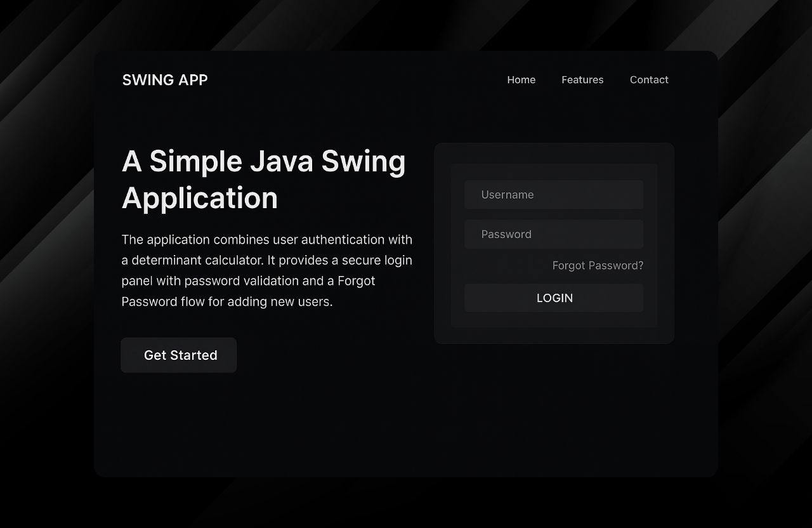Click the heading A Simple Java Swing Application
Image resolution: width=812 pixels, height=528 pixels.
click(263, 179)
